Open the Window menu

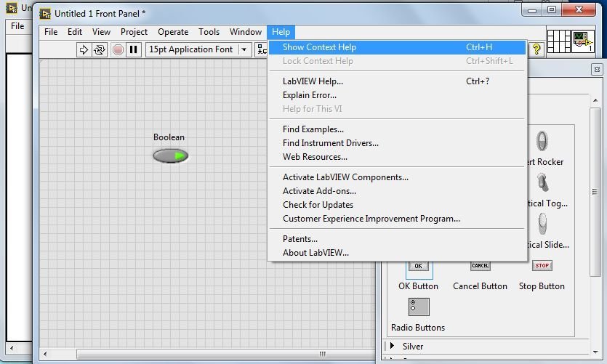tap(246, 32)
